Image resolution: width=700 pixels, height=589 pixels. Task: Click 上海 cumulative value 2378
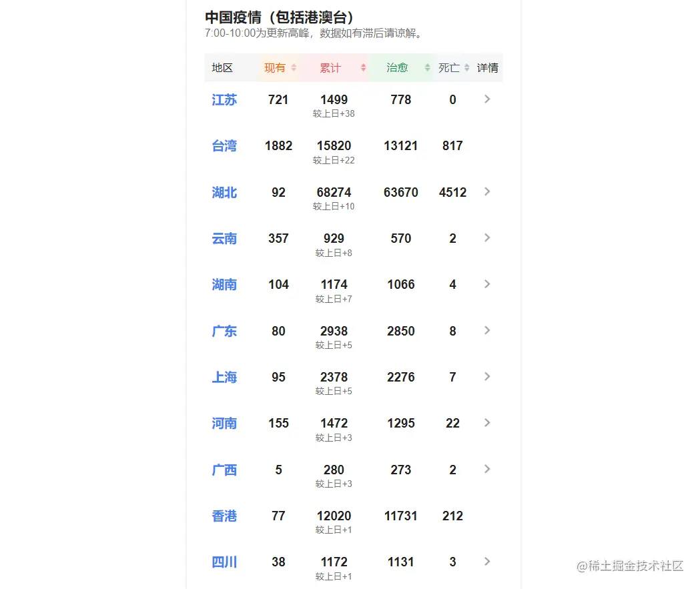click(334, 377)
